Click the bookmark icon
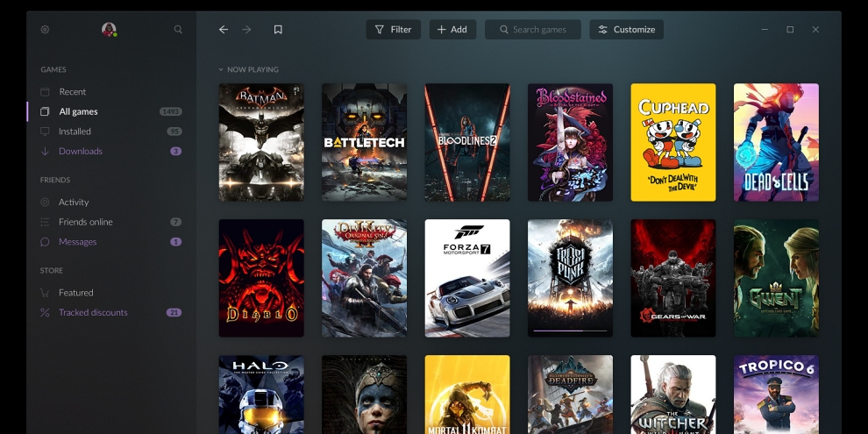The width and height of the screenshot is (868, 434). [x=278, y=29]
